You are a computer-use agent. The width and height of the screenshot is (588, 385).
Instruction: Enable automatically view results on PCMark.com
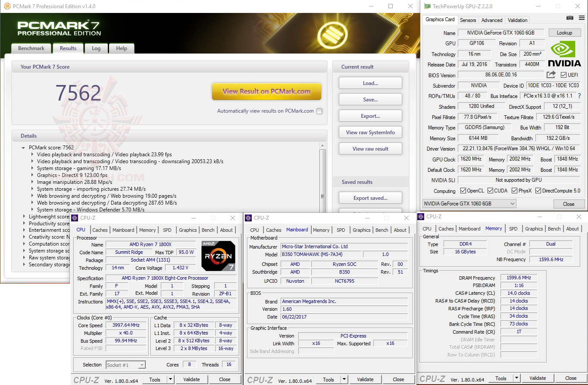(319, 111)
